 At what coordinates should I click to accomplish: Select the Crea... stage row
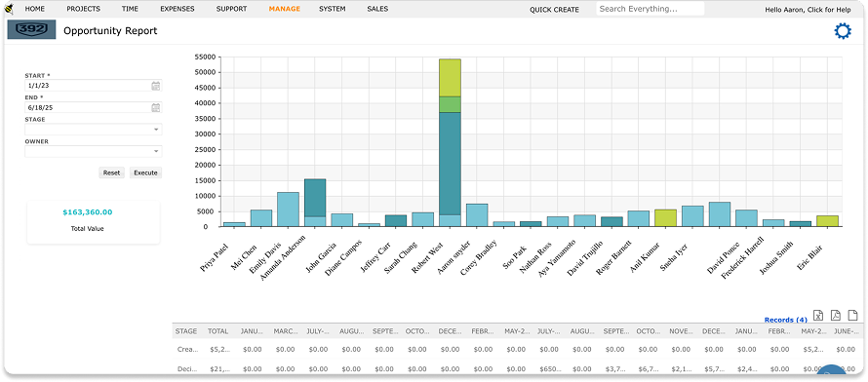click(518, 350)
